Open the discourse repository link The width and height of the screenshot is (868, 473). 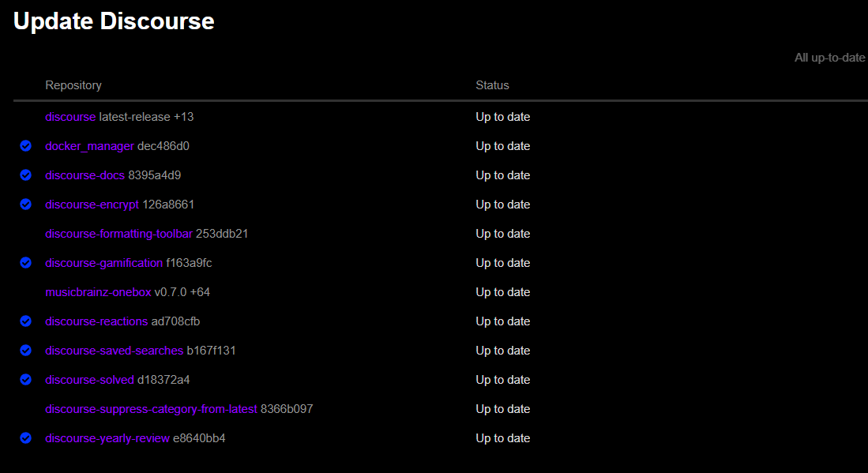(x=70, y=117)
